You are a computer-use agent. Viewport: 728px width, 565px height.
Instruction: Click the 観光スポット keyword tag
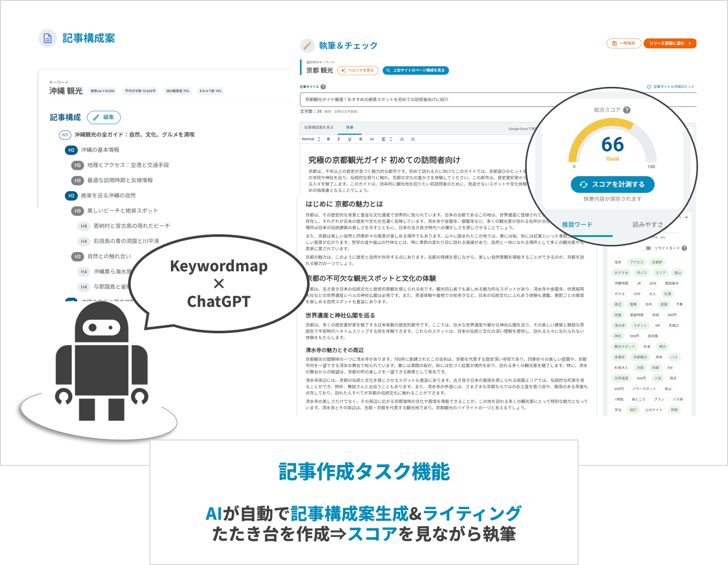click(x=624, y=347)
